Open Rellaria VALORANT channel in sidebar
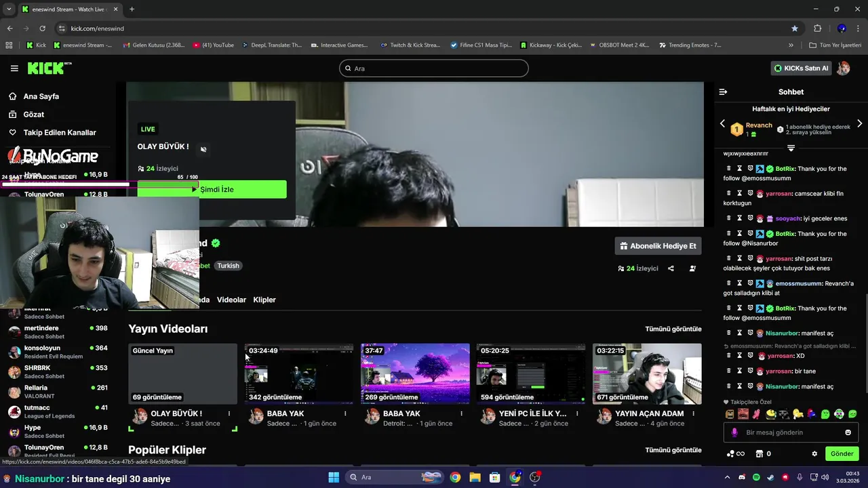 coord(58,392)
